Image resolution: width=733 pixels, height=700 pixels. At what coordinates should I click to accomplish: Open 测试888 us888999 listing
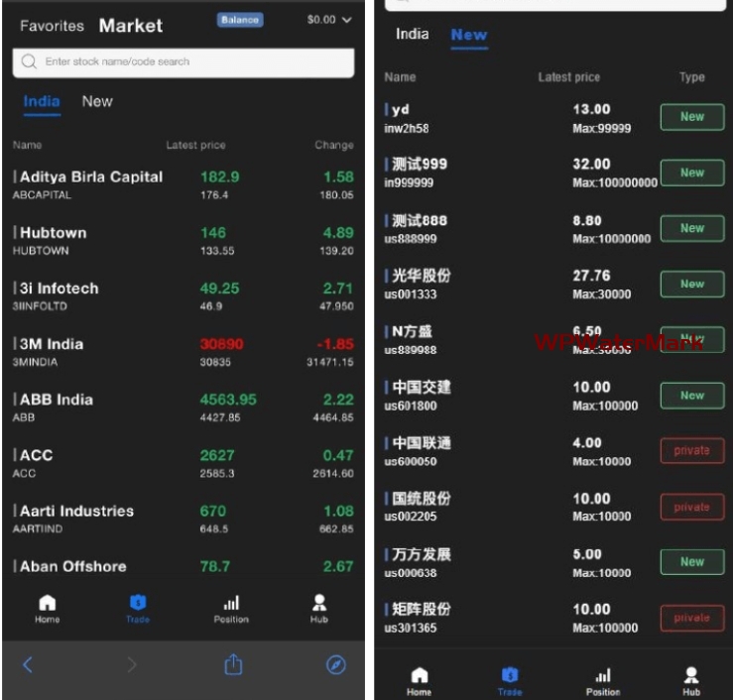553,229
